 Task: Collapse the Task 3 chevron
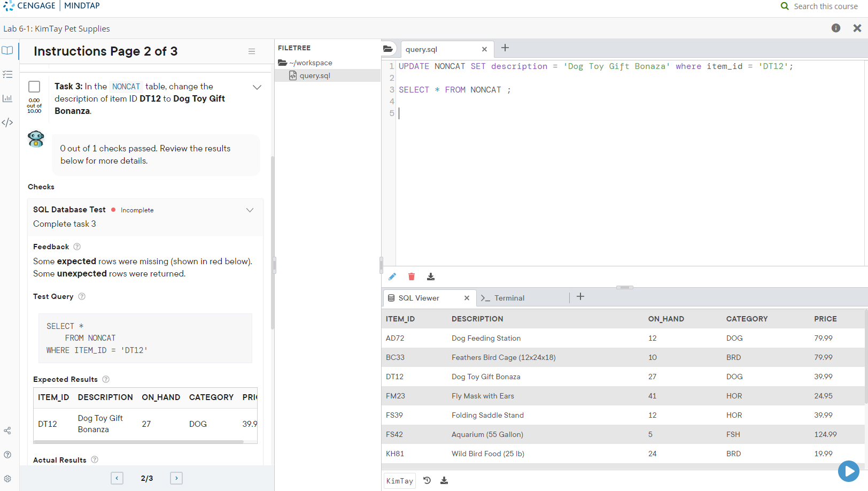pyautogui.click(x=257, y=87)
